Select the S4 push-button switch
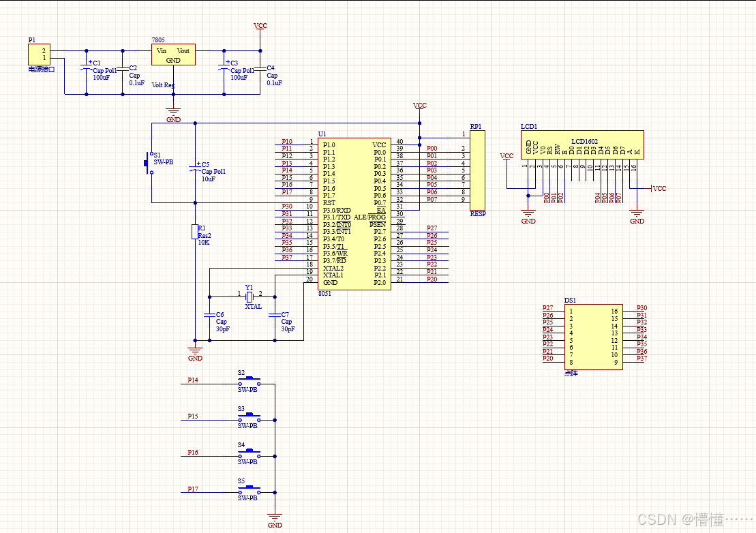This screenshot has height=533, width=756. 250,454
